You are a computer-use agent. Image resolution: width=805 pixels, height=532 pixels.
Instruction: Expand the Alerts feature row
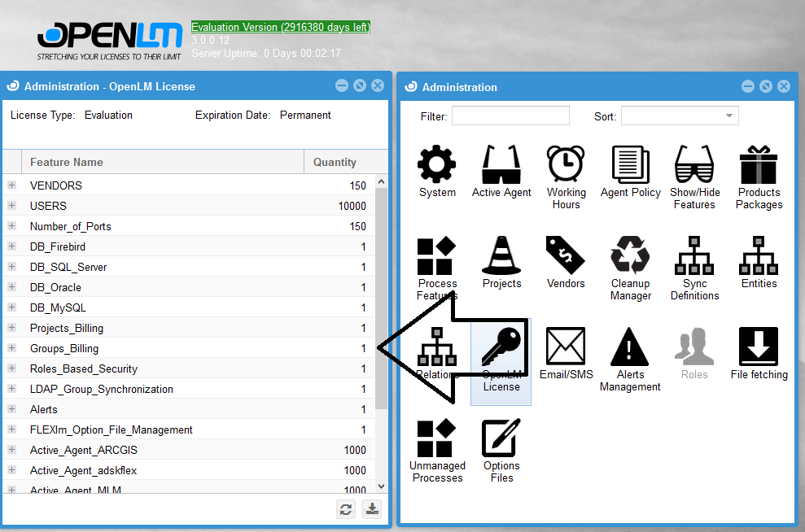pyautogui.click(x=12, y=409)
